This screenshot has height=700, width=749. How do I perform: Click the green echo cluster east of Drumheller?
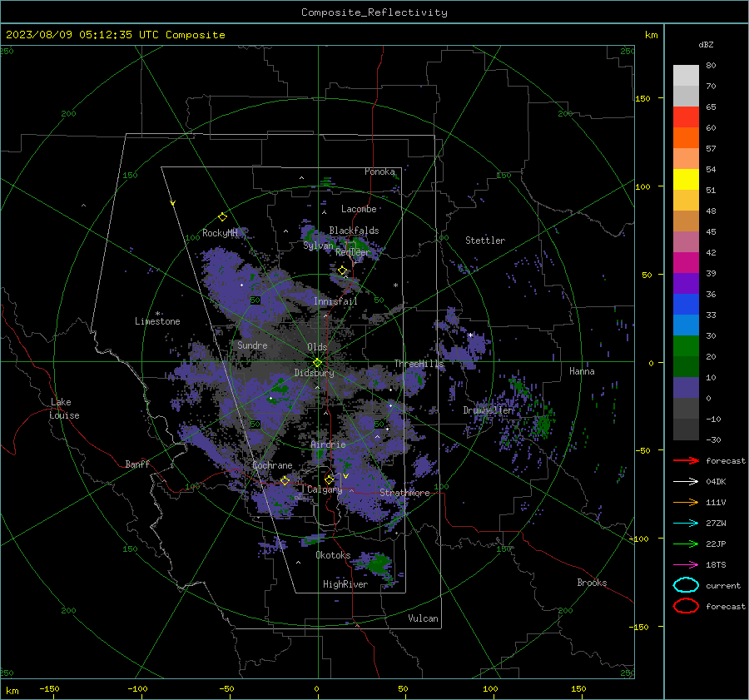click(543, 424)
